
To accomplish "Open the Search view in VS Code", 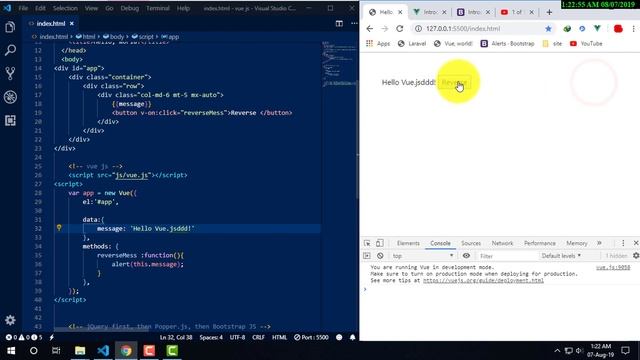I will click(10, 50).
